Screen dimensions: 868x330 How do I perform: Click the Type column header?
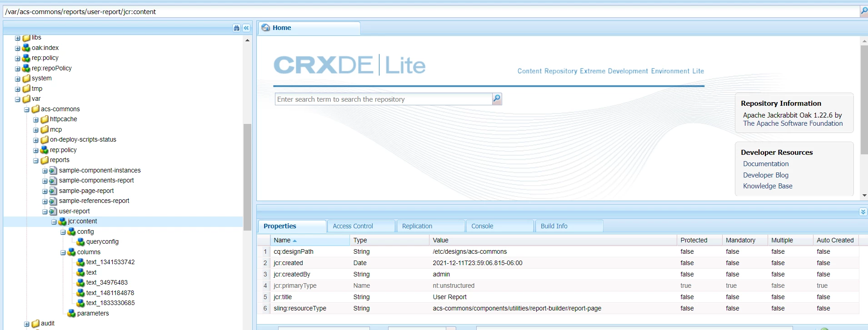[x=389, y=240]
